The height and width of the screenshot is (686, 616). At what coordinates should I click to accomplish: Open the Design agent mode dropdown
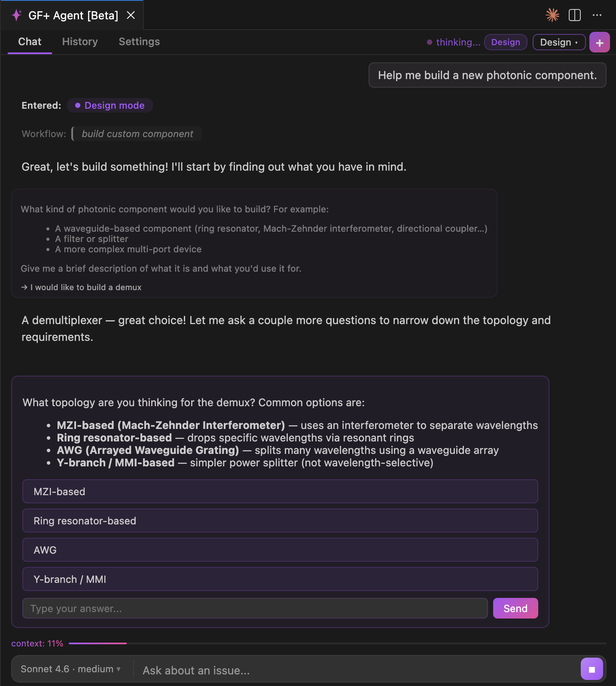pos(559,42)
